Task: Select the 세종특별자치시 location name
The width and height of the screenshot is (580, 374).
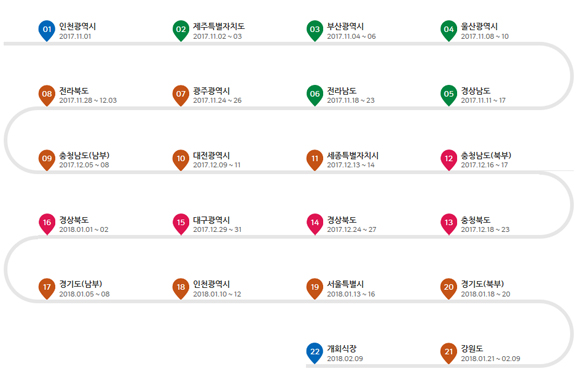Action: tap(353, 155)
